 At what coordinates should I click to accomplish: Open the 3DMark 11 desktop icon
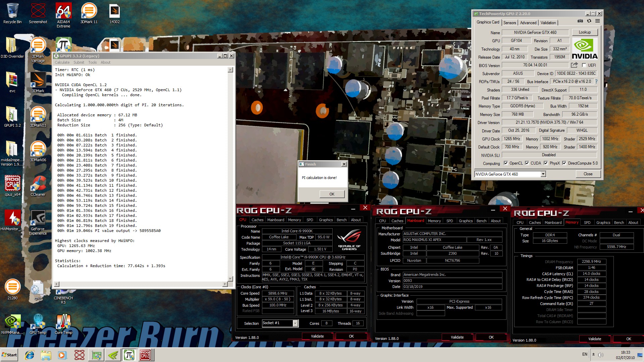(x=89, y=14)
